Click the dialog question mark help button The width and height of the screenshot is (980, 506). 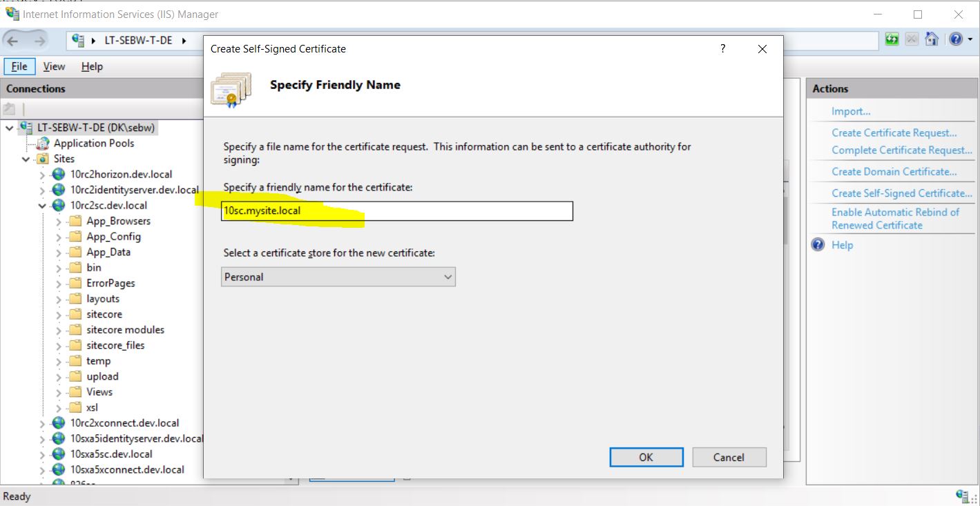click(x=722, y=48)
